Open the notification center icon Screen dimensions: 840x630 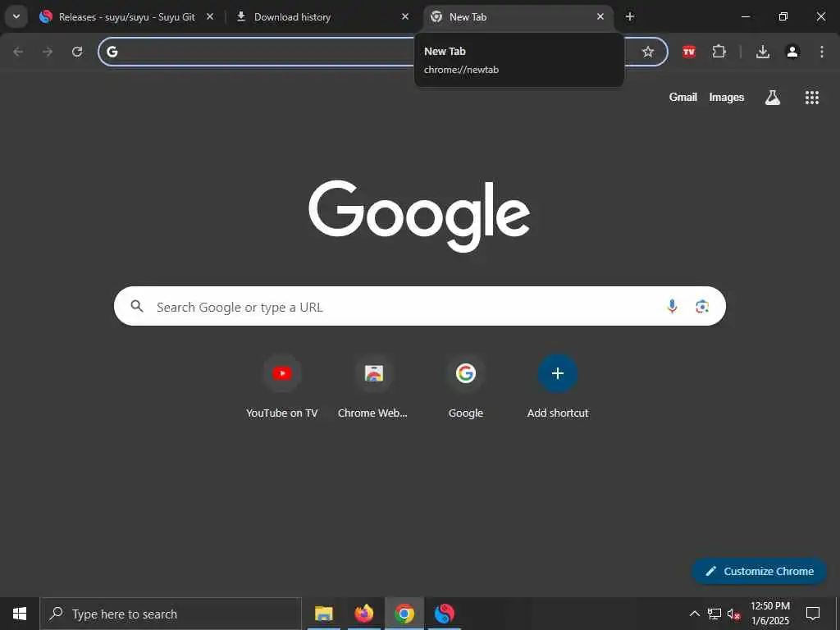click(x=813, y=614)
